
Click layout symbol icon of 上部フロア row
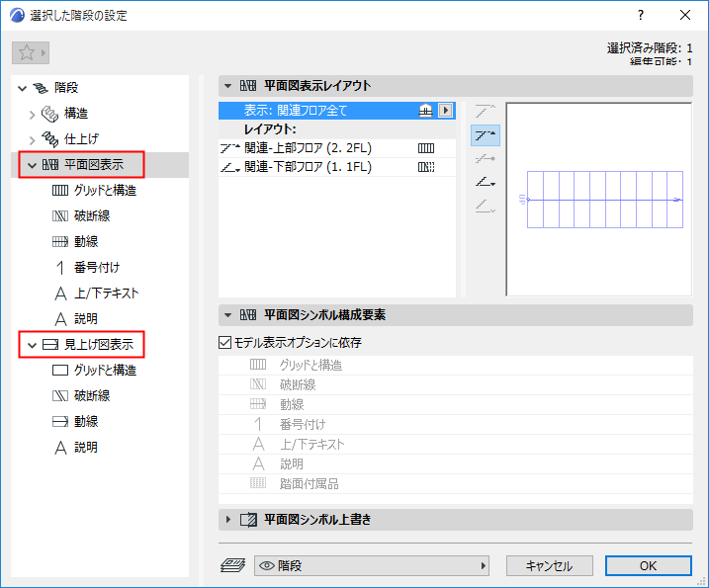click(426, 148)
